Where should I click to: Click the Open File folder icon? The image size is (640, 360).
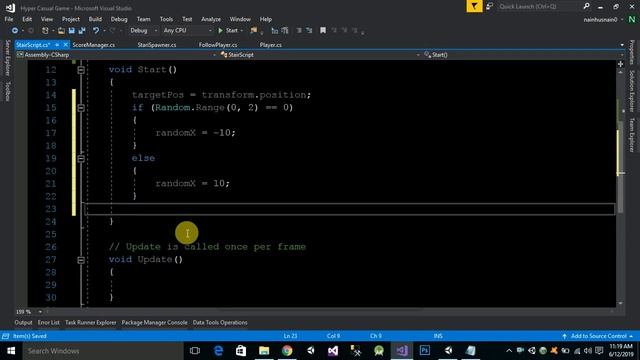tap(61, 31)
